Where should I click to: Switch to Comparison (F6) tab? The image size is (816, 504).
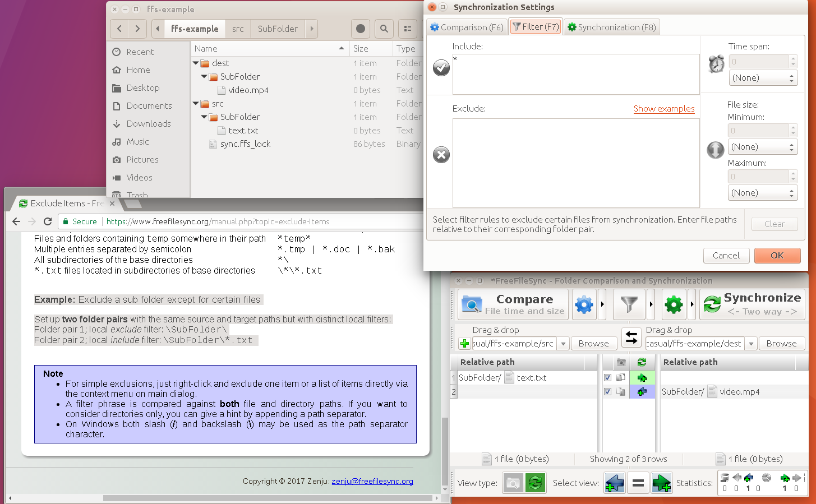coord(467,27)
